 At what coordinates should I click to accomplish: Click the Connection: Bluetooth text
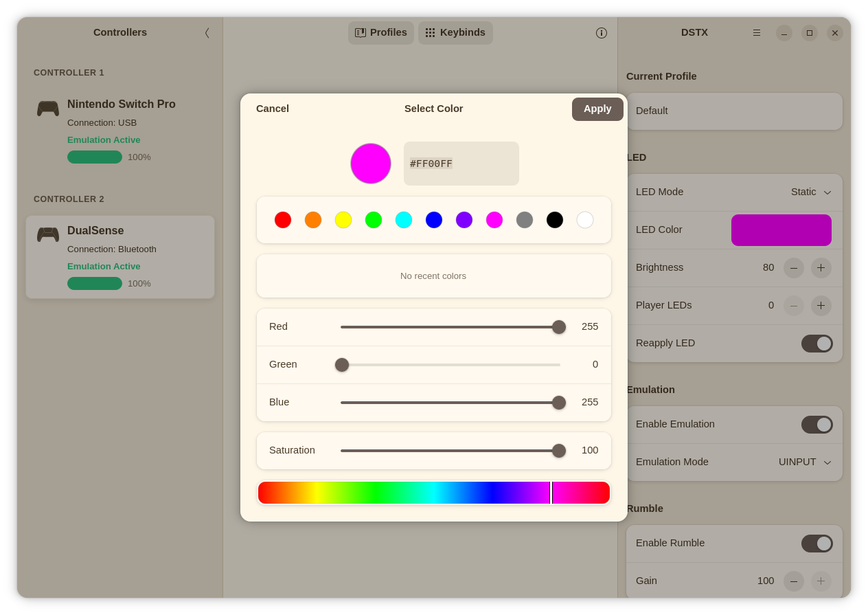tap(112, 249)
